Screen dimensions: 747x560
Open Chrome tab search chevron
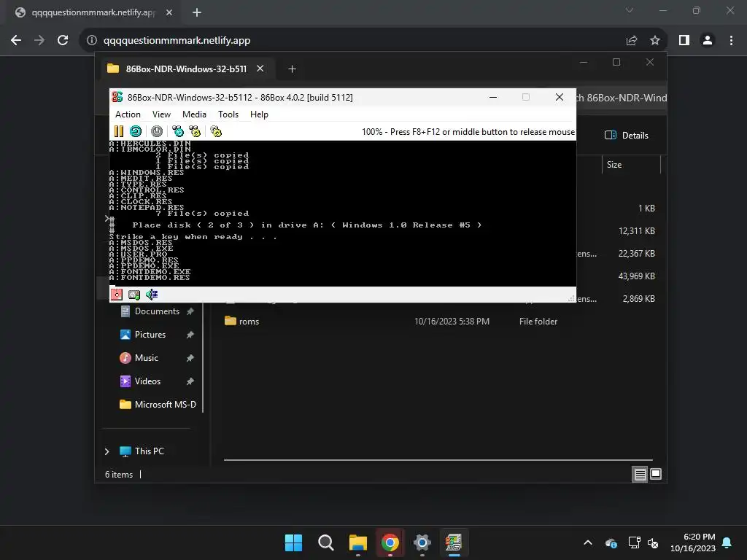click(630, 10)
